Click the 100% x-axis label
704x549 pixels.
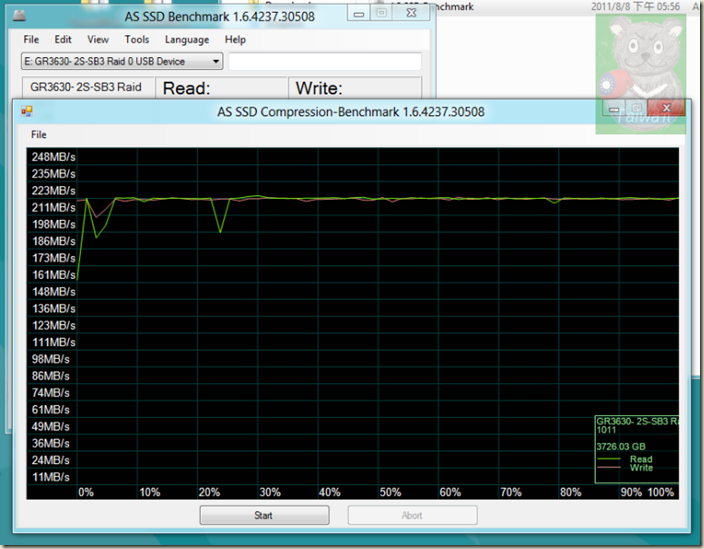point(660,492)
